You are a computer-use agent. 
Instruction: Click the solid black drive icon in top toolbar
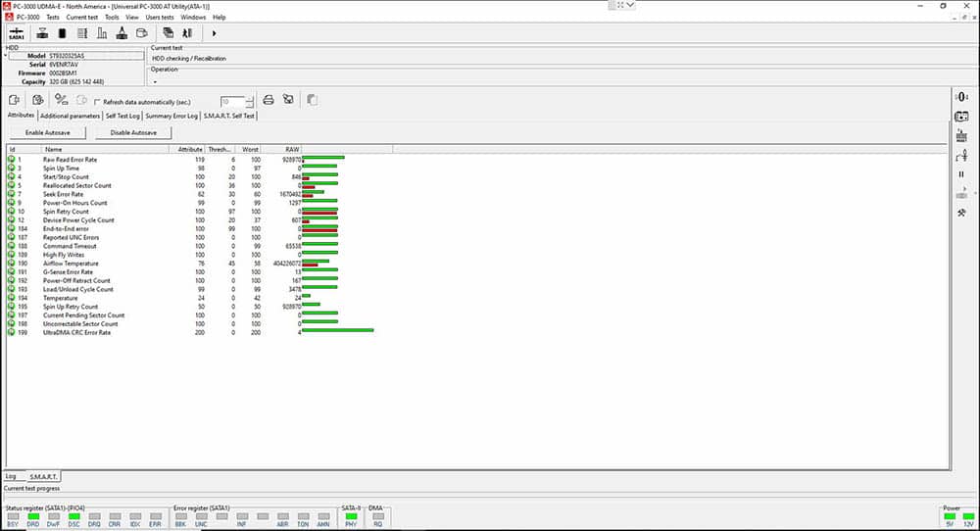[x=62, y=33]
